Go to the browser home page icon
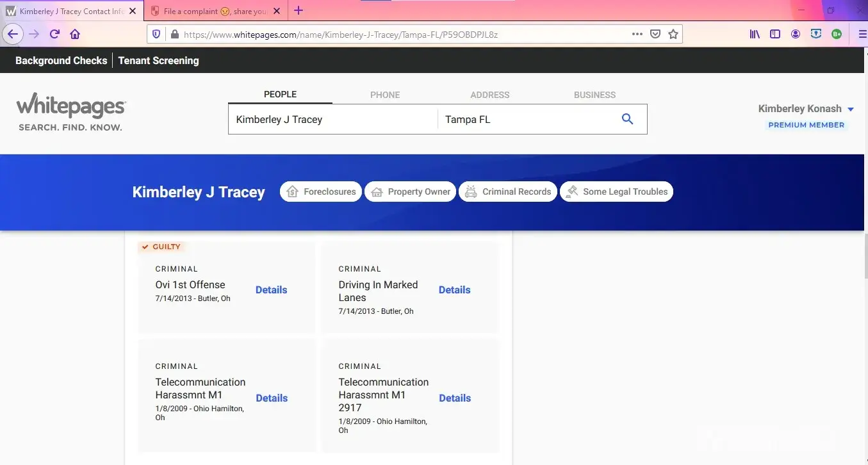The height and width of the screenshot is (465, 868). tap(75, 35)
